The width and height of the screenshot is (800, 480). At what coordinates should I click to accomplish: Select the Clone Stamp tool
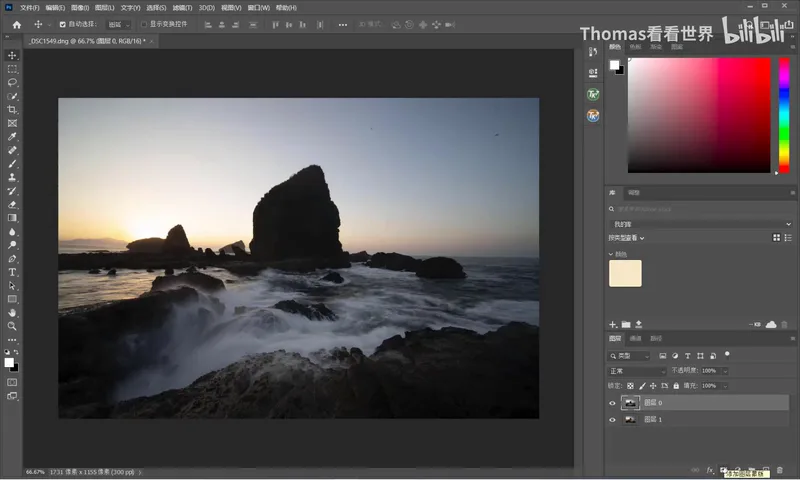coord(12,177)
